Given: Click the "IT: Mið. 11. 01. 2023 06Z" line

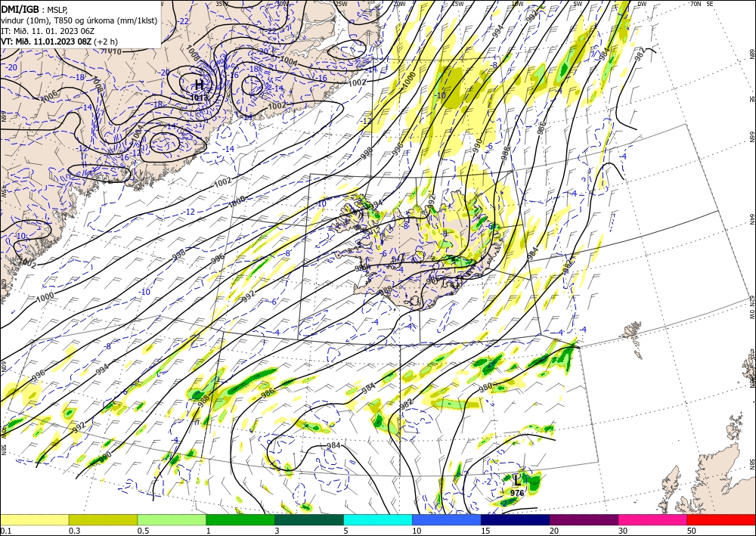Looking at the screenshot, I should [48, 31].
